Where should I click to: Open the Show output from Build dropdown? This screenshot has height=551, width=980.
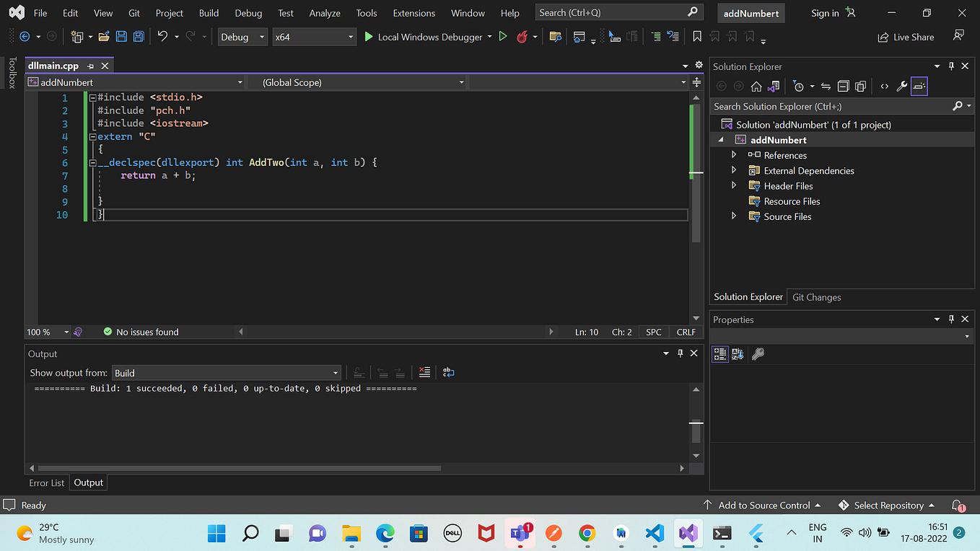pyautogui.click(x=226, y=373)
